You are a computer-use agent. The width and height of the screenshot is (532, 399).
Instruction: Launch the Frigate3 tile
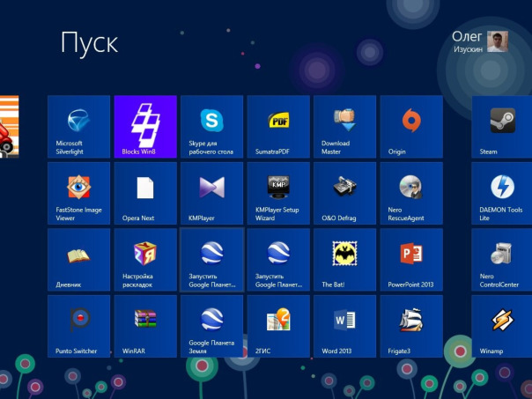pyautogui.click(x=411, y=326)
